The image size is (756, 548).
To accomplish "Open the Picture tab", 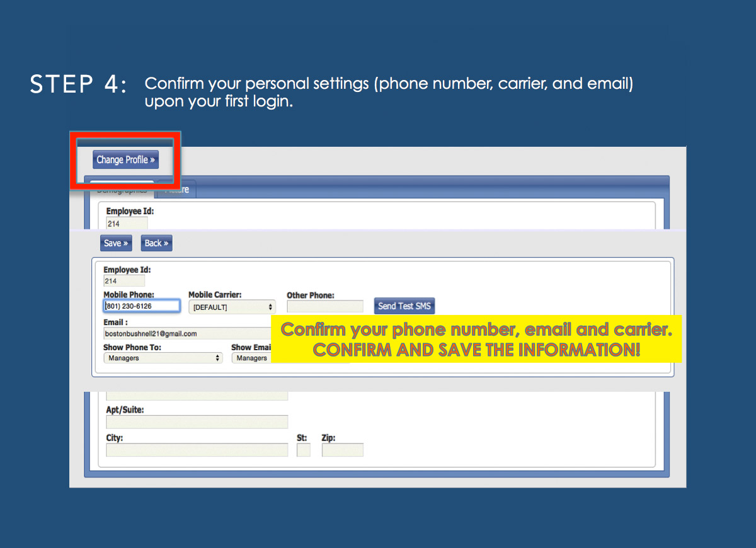I will click(177, 190).
